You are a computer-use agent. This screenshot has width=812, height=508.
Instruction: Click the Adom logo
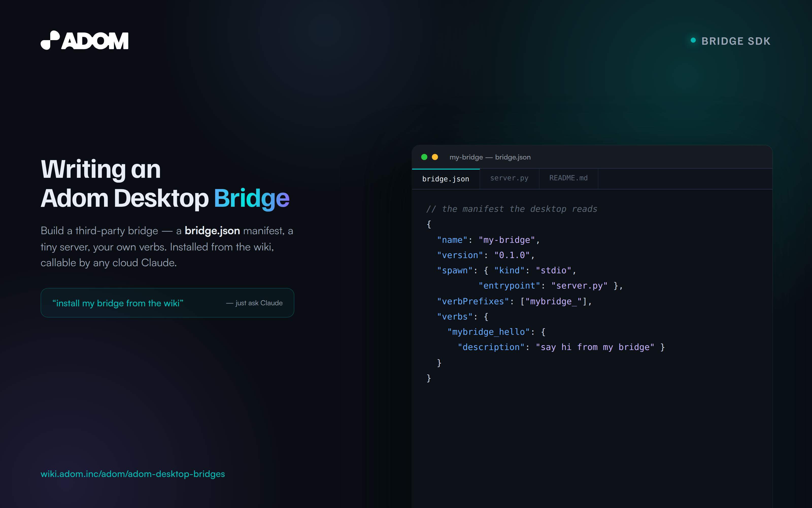tap(84, 40)
